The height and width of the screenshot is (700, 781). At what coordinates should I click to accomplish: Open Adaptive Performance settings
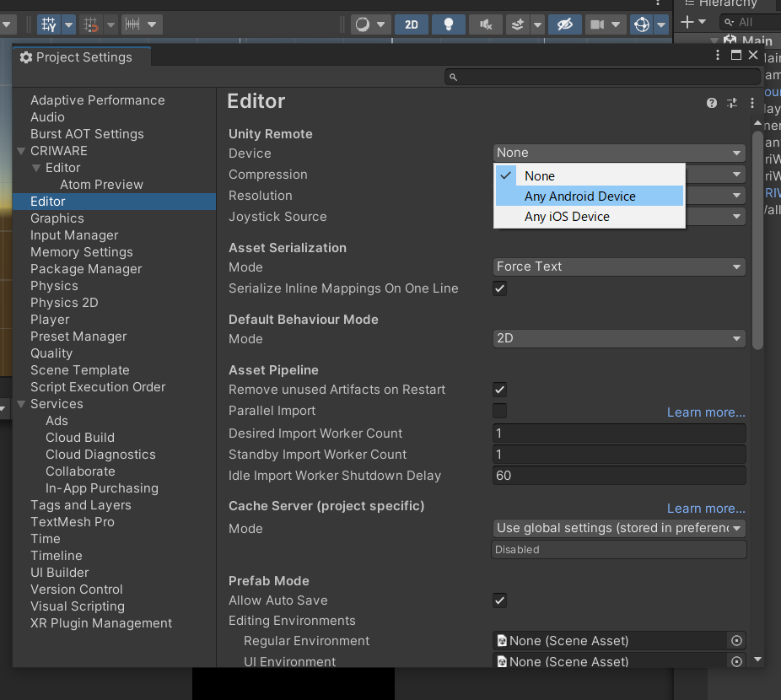(x=98, y=100)
